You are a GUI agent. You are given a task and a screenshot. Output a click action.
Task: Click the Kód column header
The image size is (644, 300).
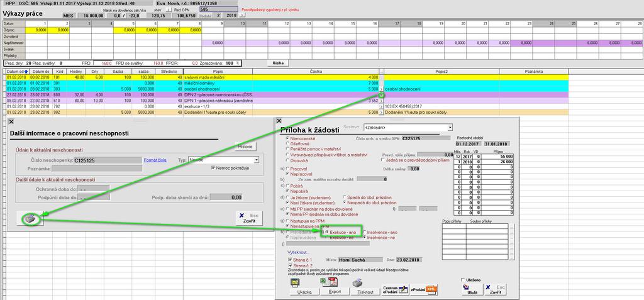58,72
